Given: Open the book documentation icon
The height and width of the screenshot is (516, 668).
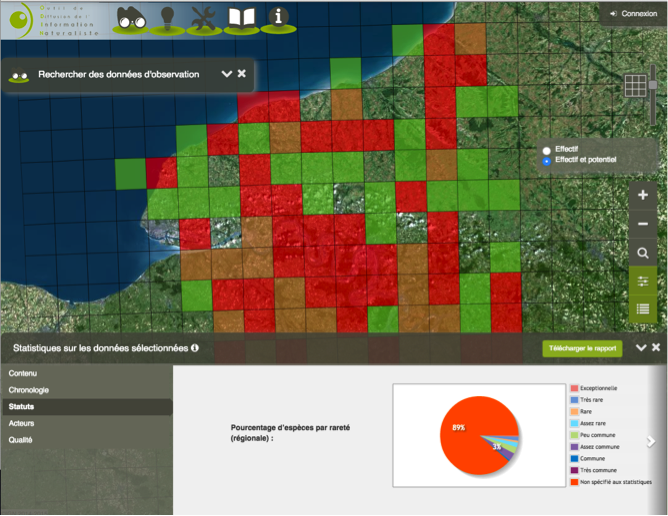Looking at the screenshot, I should tap(241, 18).
